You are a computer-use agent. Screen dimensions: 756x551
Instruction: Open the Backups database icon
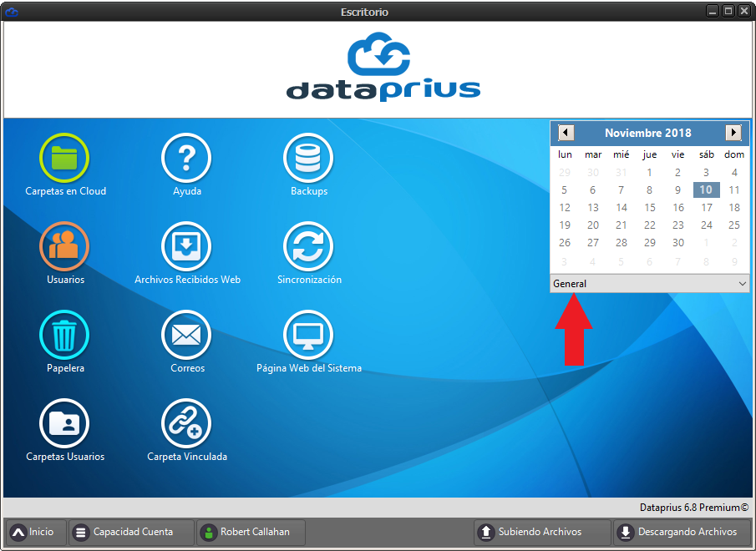point(308,158)
